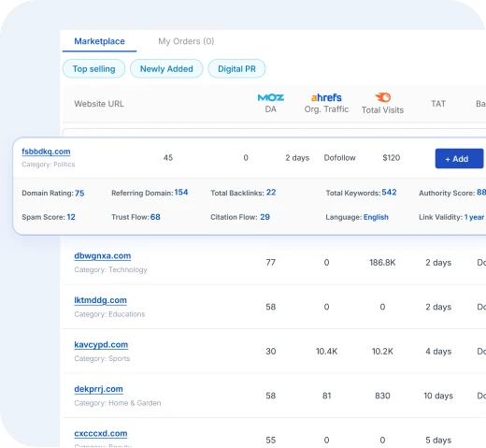Click the TAT column header
486x448 pixels.
438,104
